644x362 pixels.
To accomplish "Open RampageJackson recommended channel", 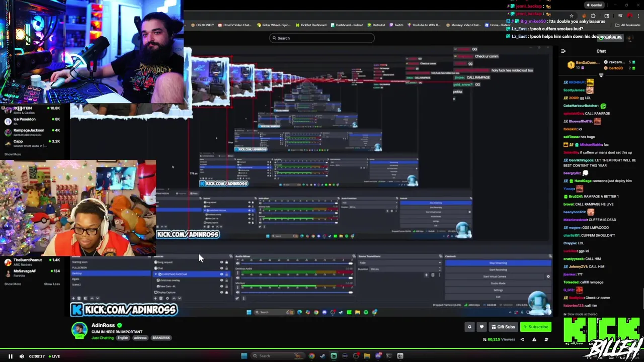I will pos(32,132).
